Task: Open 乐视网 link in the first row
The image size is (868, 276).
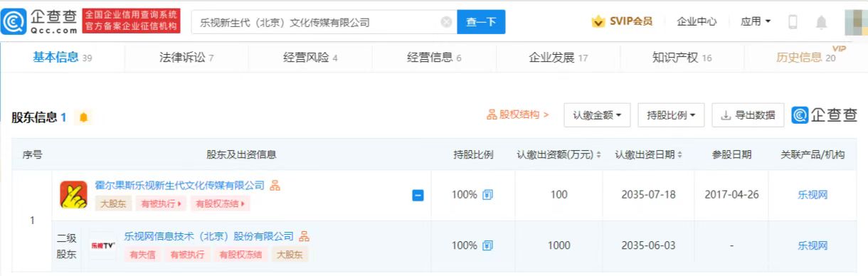Action: pos(813,195)
